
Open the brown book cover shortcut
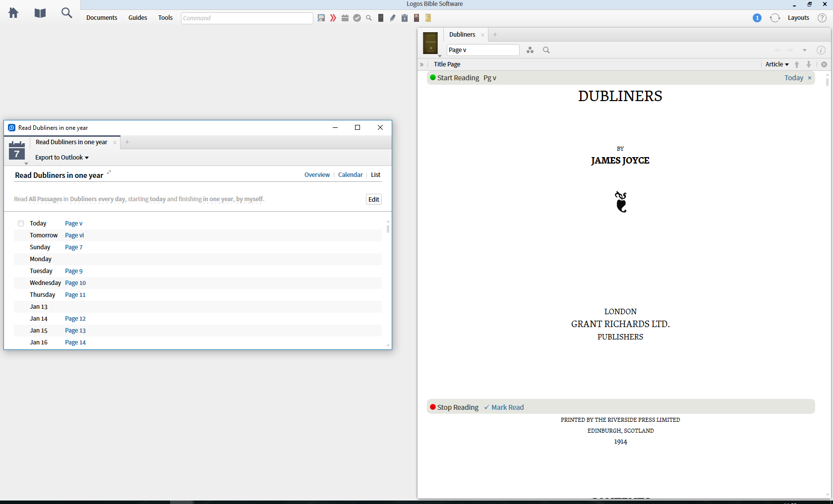coord(416,18)
